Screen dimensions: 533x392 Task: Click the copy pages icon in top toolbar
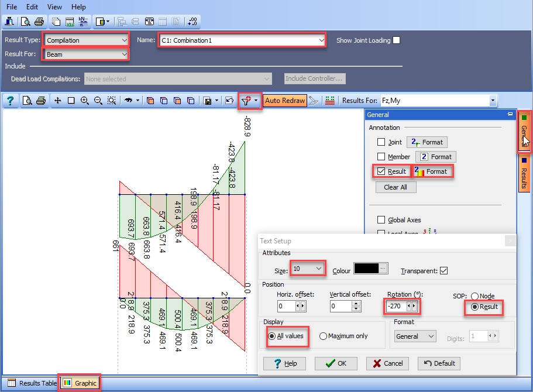point(56,22)
